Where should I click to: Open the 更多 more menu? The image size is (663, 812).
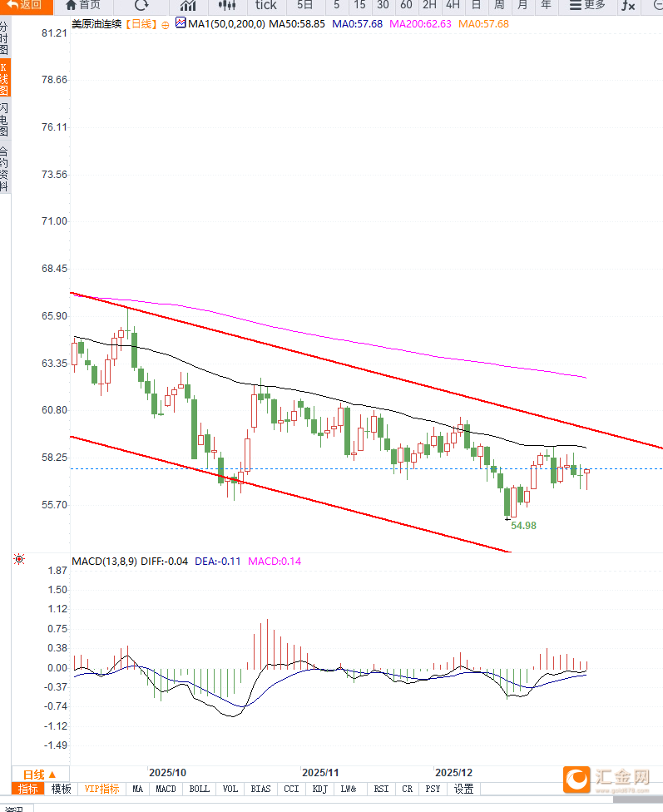point(586,5)
